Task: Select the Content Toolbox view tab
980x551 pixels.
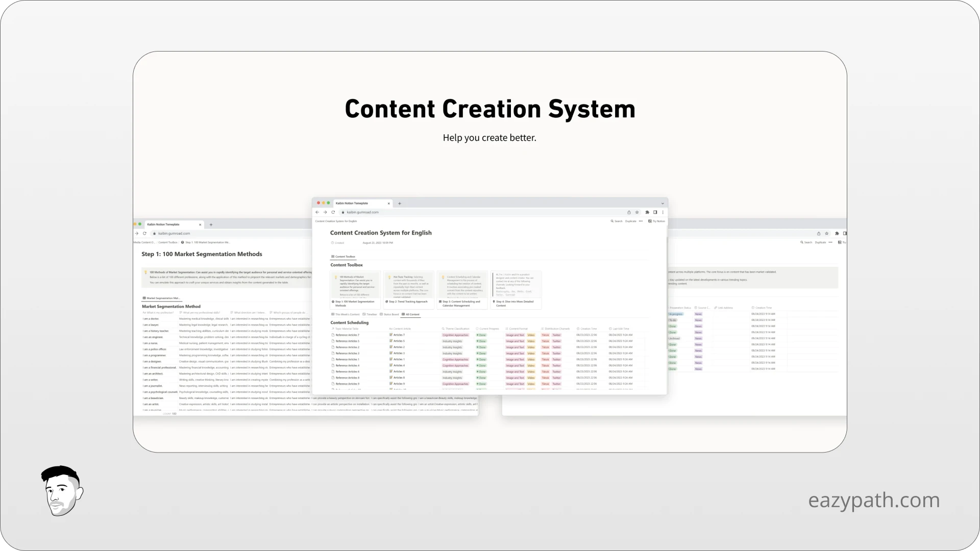Action: pyautogui.click(x=343, y=257)
